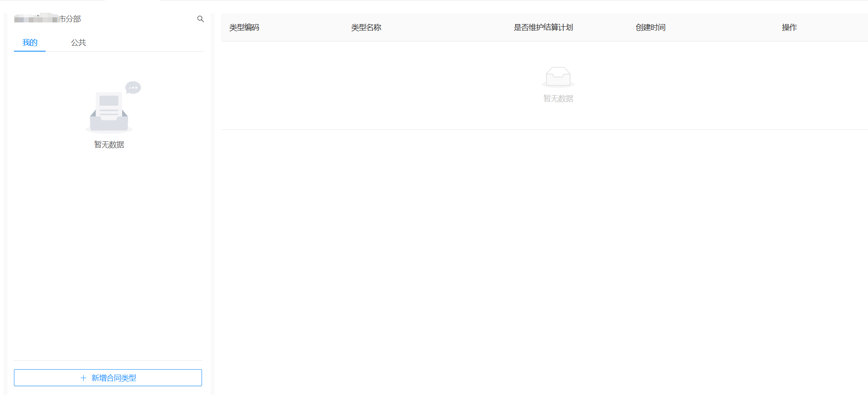This screenshot has height=406, width=868.
Task: Select the 类型编码 column header
Action: (244, 27)
